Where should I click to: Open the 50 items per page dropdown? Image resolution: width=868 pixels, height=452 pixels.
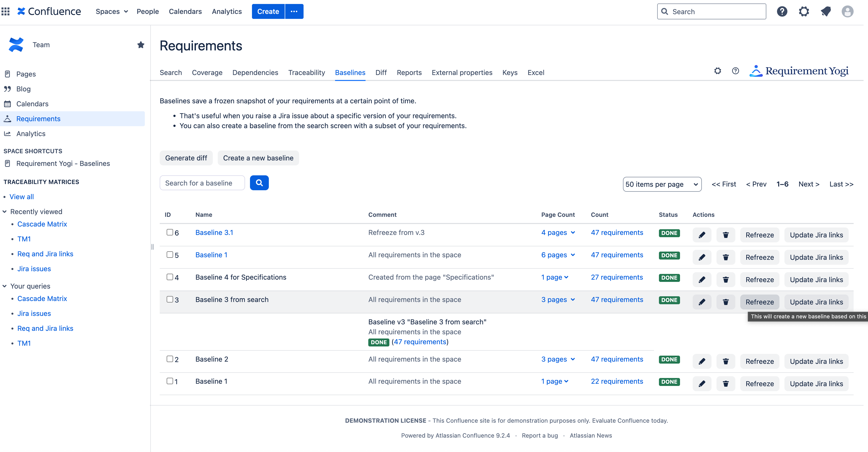click(662, 184)
